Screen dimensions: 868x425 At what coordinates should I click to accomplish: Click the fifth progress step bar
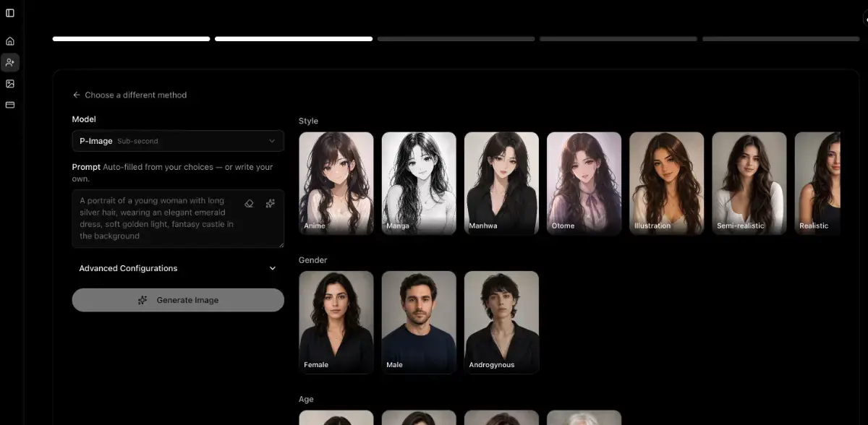pos(780,39)
